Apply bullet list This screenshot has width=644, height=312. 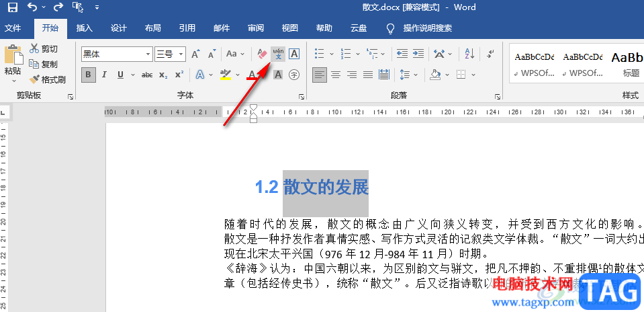pos(319,54)
